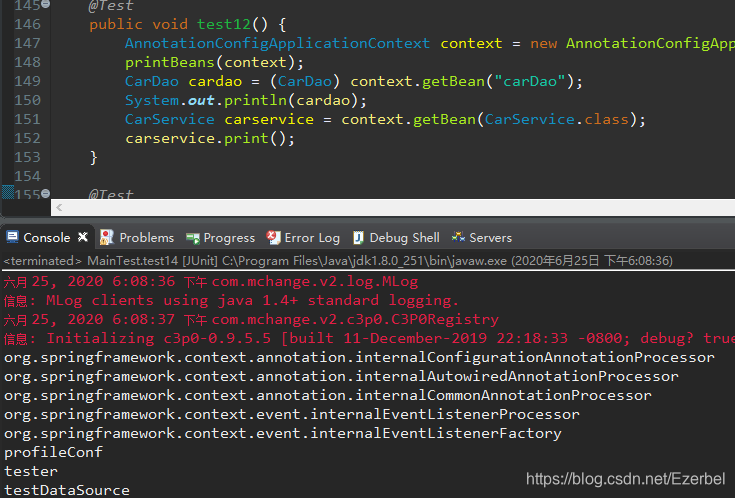Image resolution: width=735 pixels, height=498 pixels.
Task: Collapse the method at line 145
Action: pyautogui.click(x=45, y=4)
